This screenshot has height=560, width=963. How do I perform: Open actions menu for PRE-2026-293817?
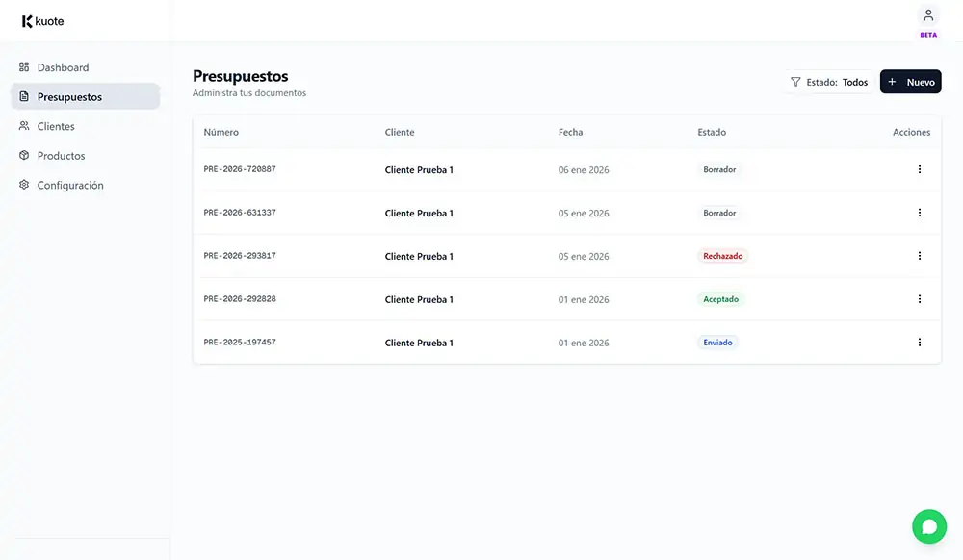[919, 256]
